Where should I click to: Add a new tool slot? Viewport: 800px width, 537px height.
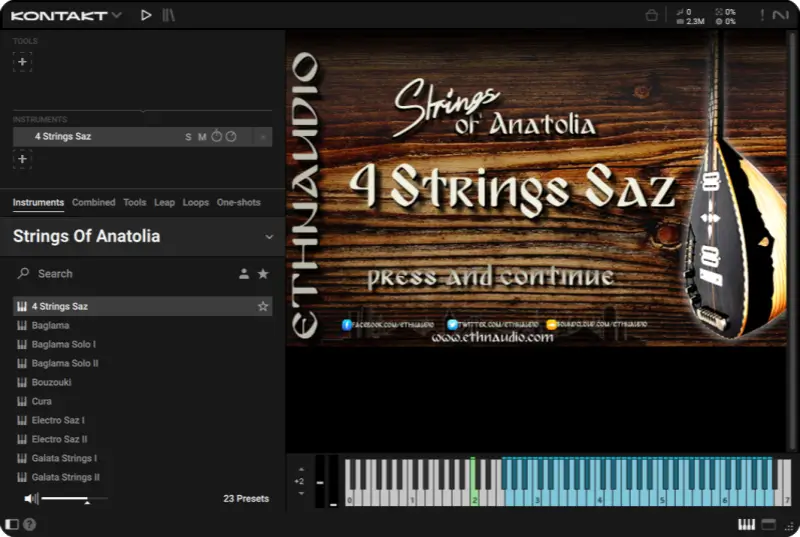22,62
